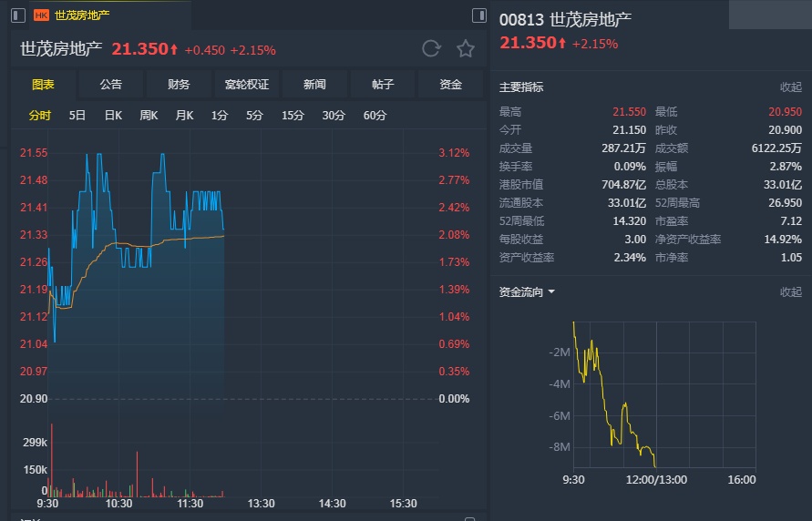Click the orange HK market badge
Screen dimensions: 812x521
[41, 15]
